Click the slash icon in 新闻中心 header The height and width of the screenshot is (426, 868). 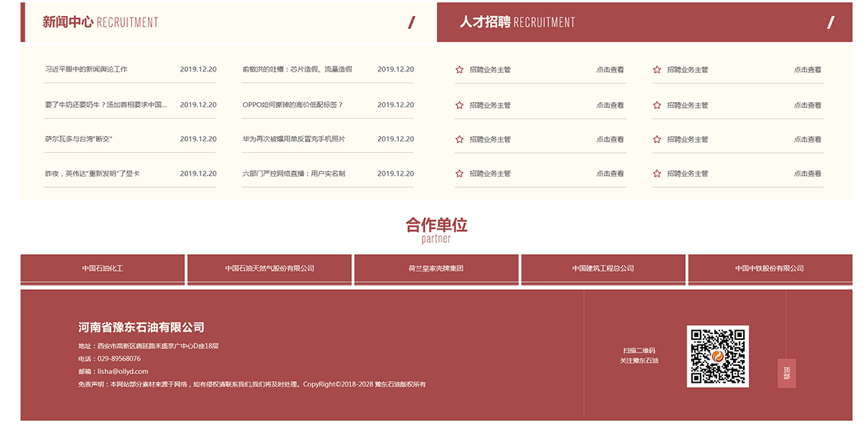412,22
